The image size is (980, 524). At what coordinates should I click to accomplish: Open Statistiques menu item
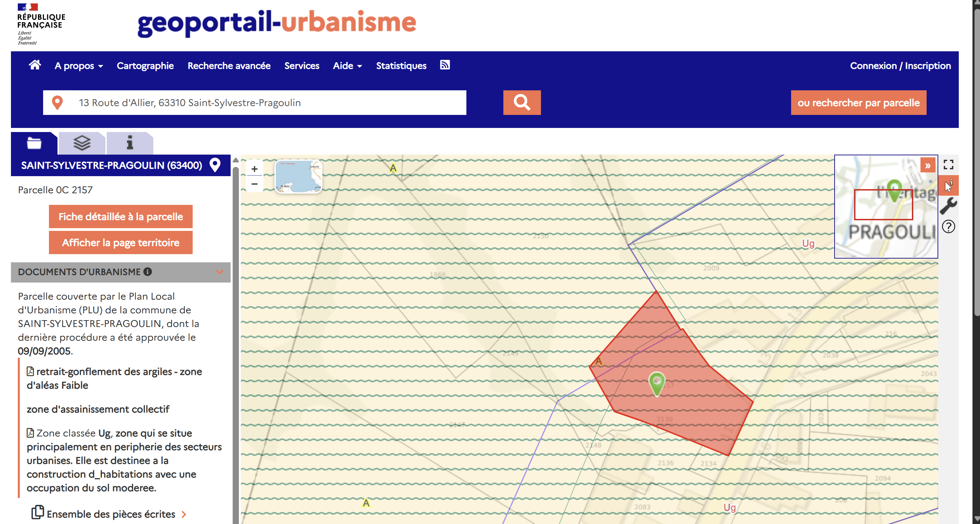tap(401, 66)
